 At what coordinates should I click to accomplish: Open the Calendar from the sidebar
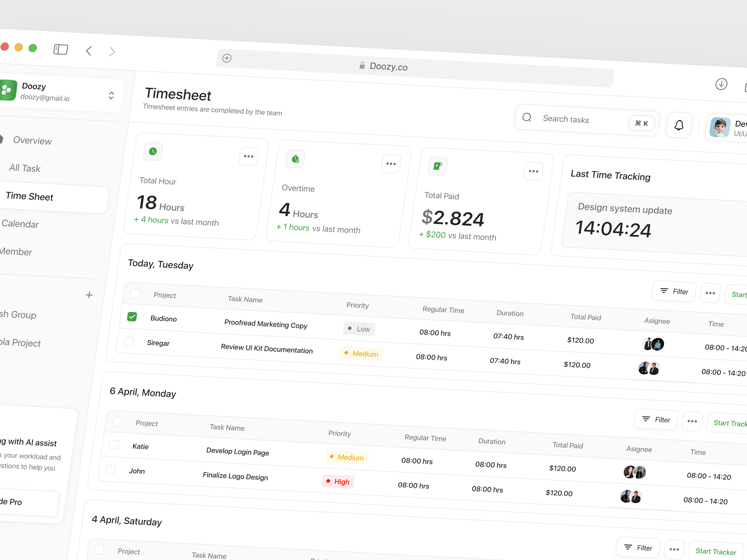(20, 224)
